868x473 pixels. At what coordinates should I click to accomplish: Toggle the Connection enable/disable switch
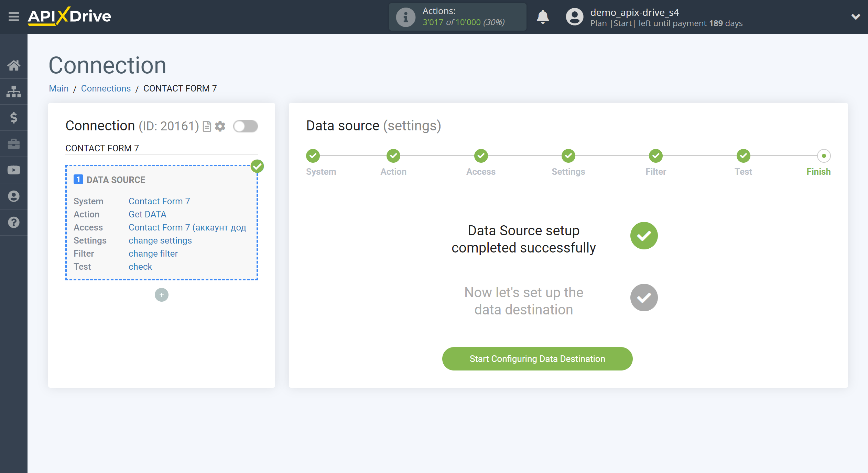(245, 126)
